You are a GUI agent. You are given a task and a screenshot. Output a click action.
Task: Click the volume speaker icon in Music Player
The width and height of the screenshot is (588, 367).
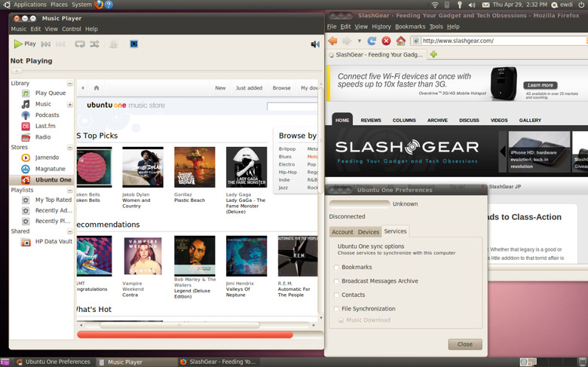pyautogui.click(x=315, y=44)
